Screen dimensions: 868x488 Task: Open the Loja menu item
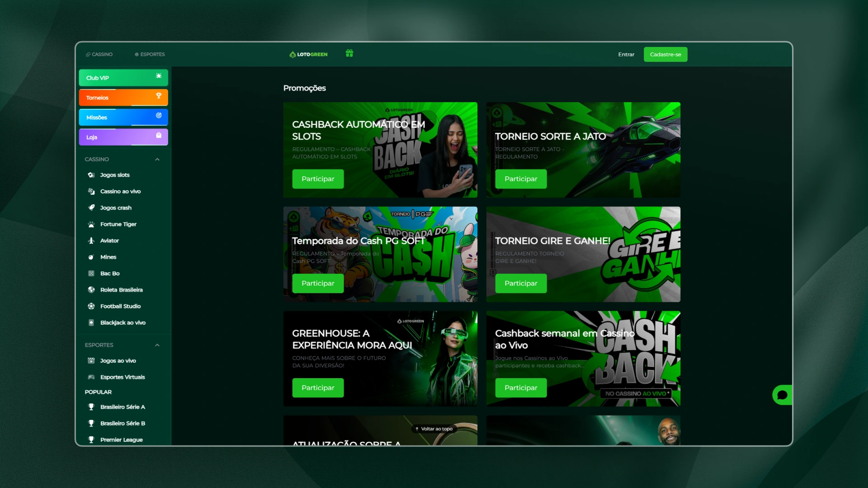click(123, 137)
